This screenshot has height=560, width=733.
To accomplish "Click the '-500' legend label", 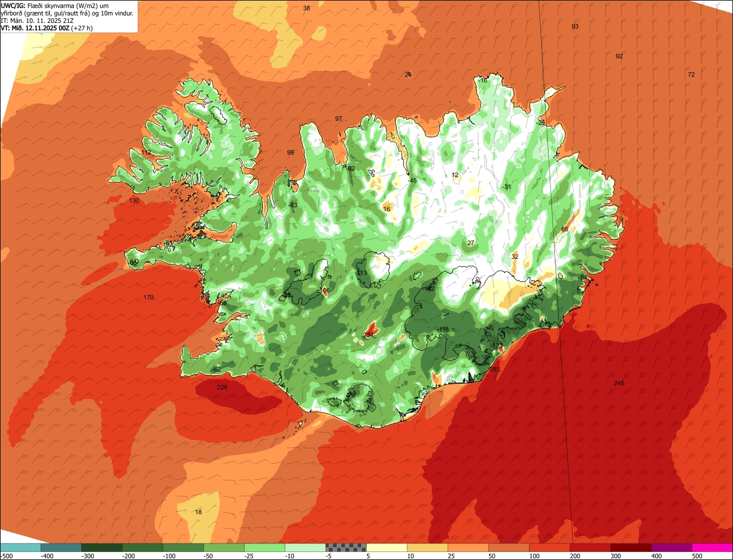I will (7, 555).
